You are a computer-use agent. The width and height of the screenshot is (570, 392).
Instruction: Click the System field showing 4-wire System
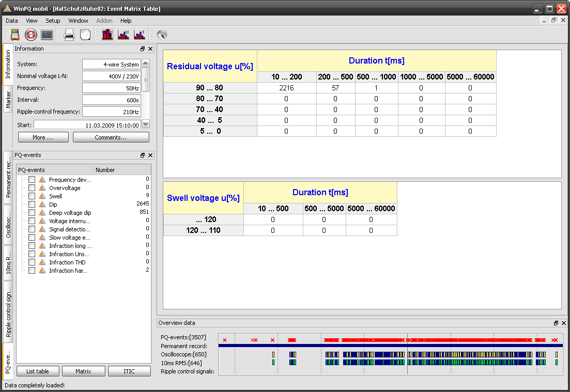(111, 65)
